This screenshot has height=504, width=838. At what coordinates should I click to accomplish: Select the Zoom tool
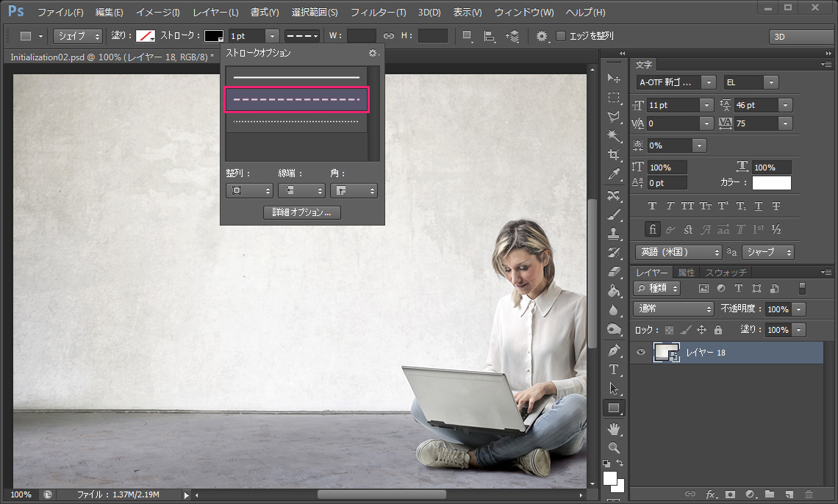point(614,447)
